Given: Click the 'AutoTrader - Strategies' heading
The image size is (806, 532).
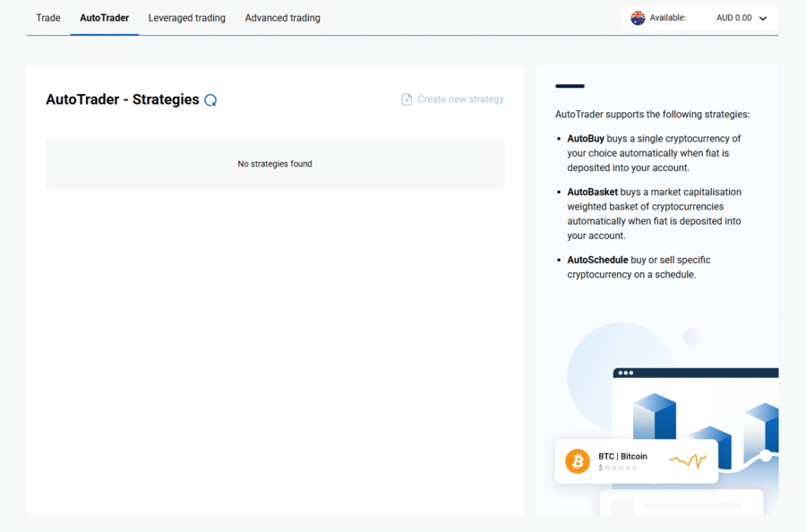Looking at the screenshot, I should coord(123,99).
